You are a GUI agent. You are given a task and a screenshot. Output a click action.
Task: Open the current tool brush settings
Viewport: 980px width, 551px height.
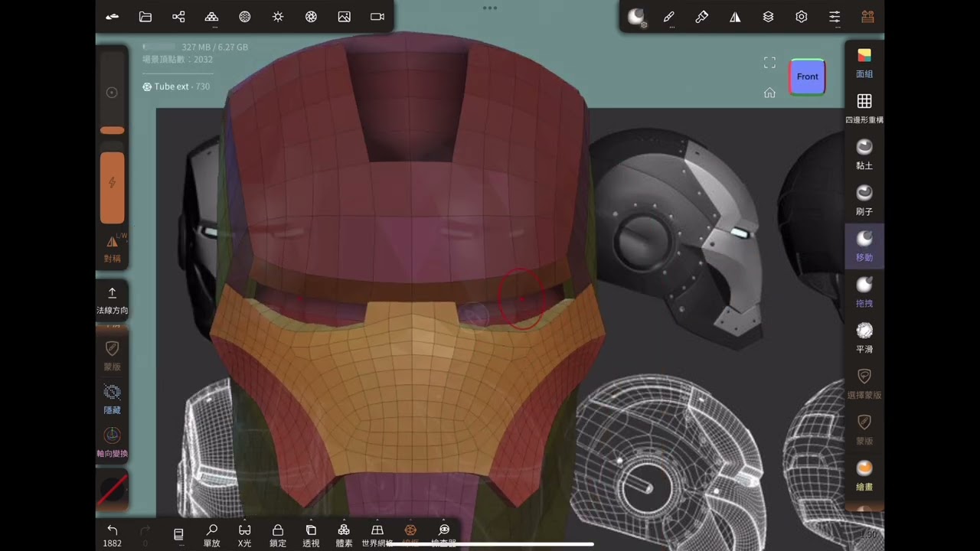[x=636, y=17]
